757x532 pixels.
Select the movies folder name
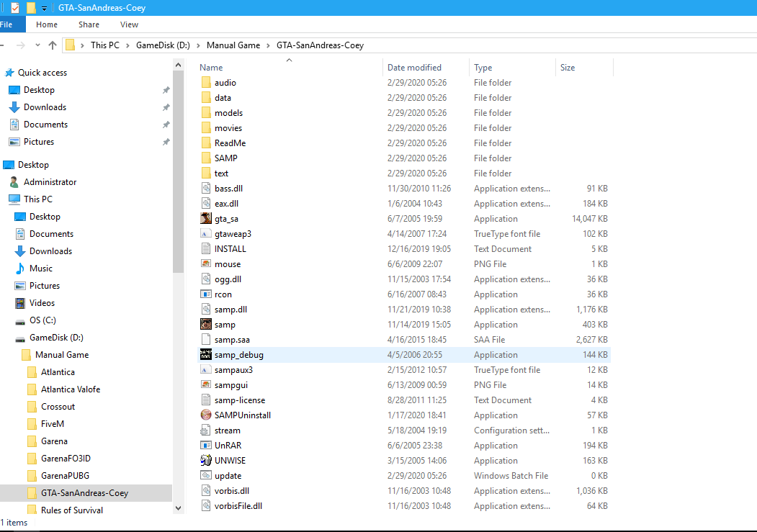[228, 128]
